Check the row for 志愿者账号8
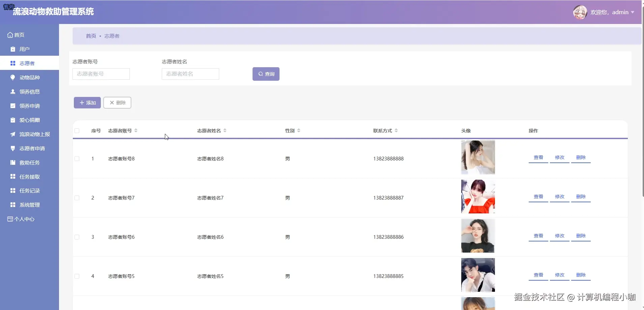644x310 pixels. click(77, 159)
